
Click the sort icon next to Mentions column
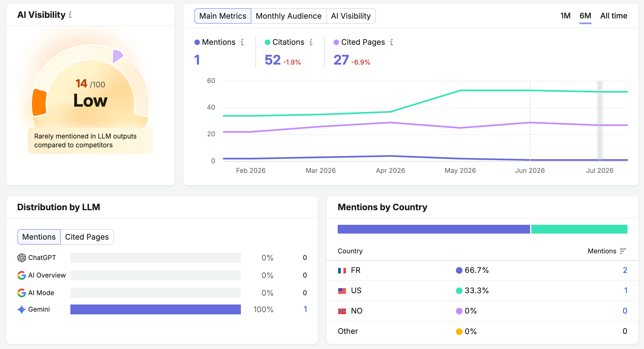623,251
